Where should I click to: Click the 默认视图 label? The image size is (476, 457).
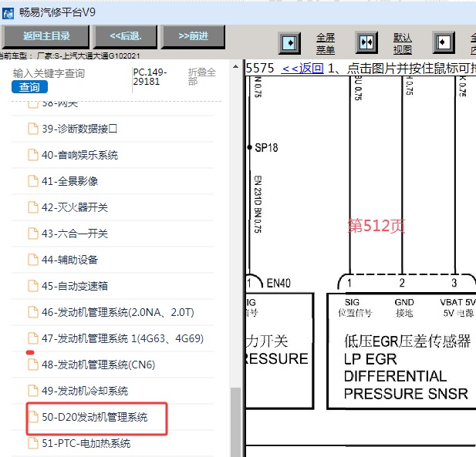403,44
